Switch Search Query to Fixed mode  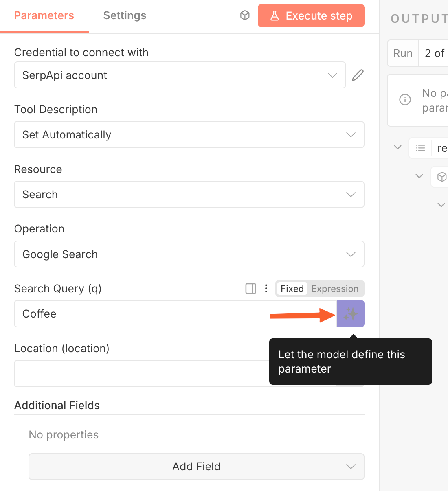pyautogui.click(x=292, y=289)
